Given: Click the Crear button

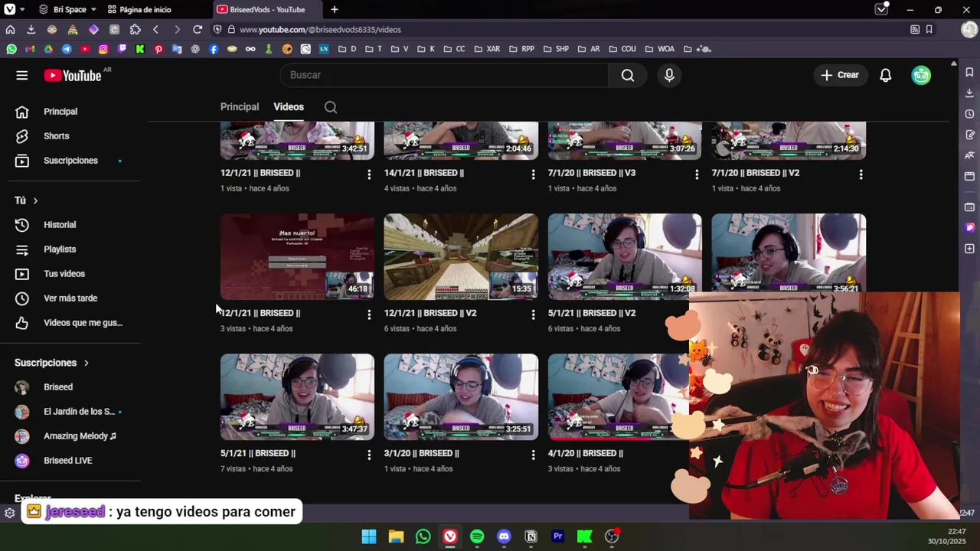Looking at the screenshot, I should coord(840,75).
